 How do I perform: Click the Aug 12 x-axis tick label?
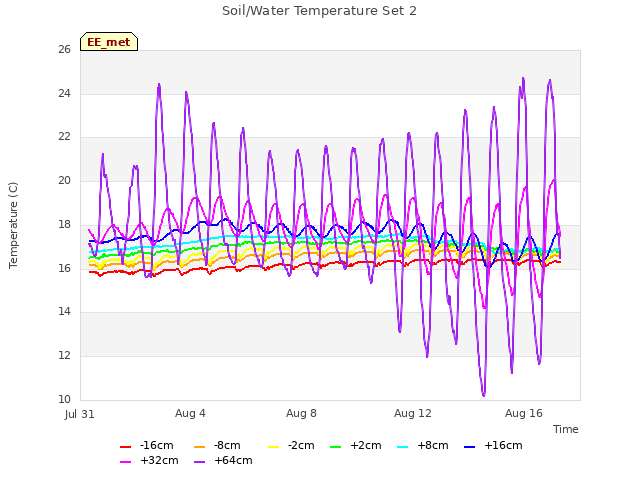[x=412, y=413]
